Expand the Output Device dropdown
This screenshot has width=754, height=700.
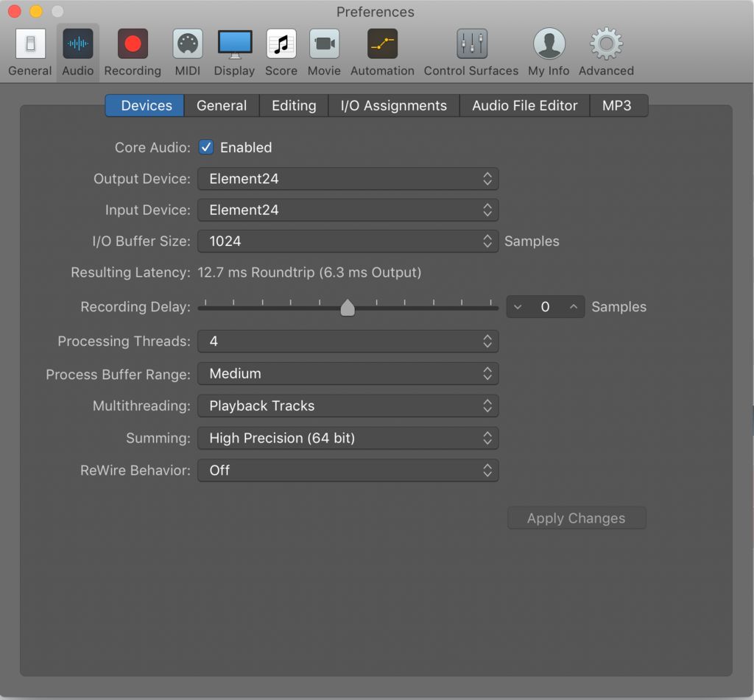(348, 179)
